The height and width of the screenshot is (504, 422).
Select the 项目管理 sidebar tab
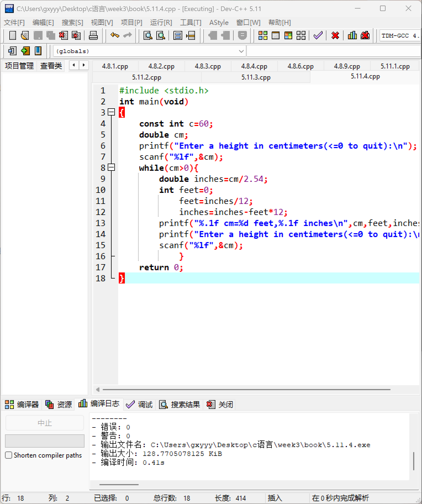[19, 66]
